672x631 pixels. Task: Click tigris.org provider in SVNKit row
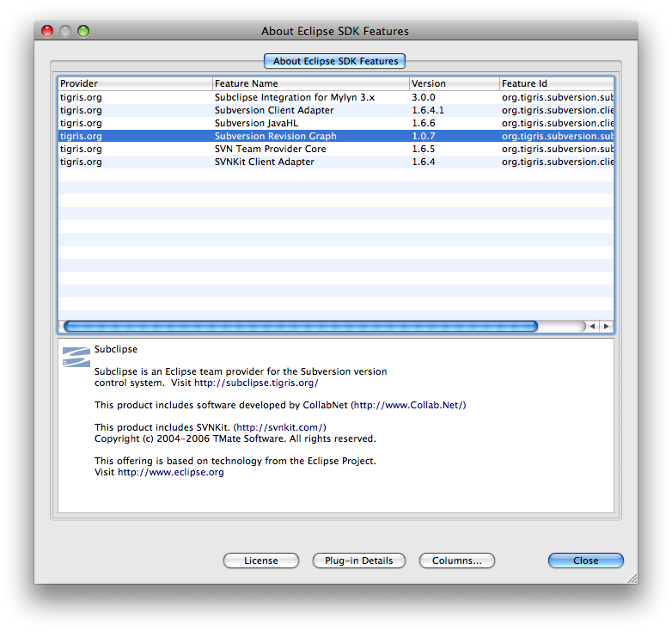[81, 162]
